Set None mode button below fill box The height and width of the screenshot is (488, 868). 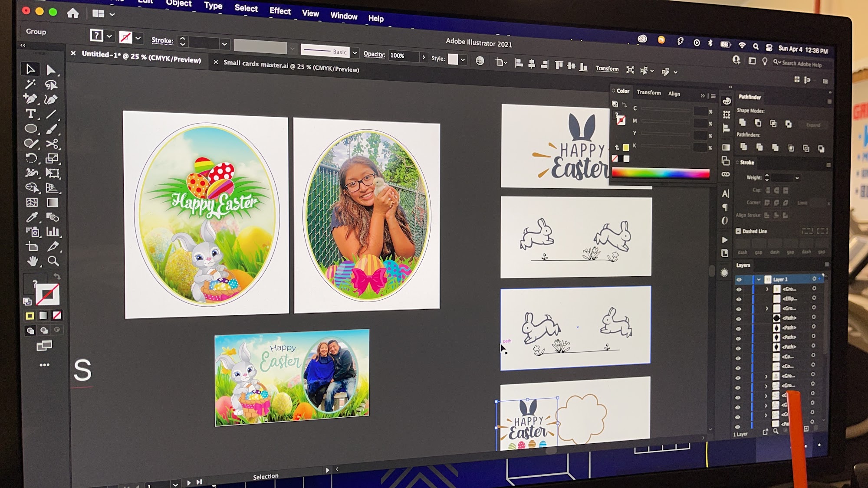pos(57,316)
